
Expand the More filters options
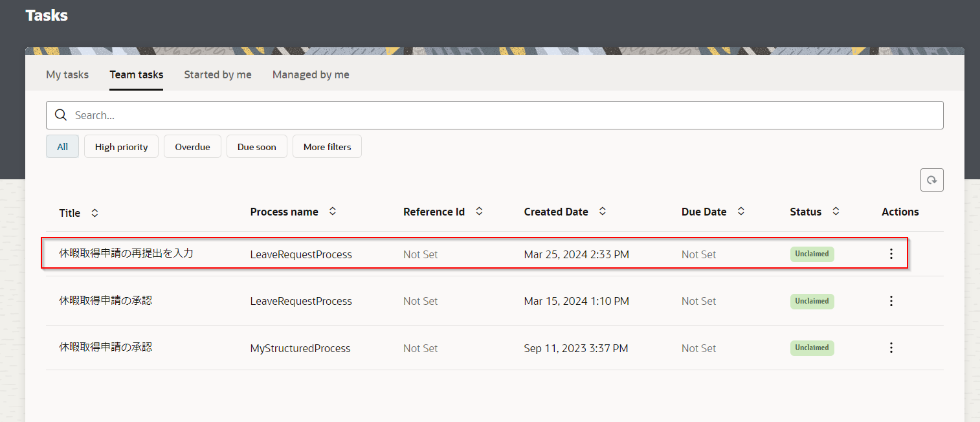pos(327,147)
